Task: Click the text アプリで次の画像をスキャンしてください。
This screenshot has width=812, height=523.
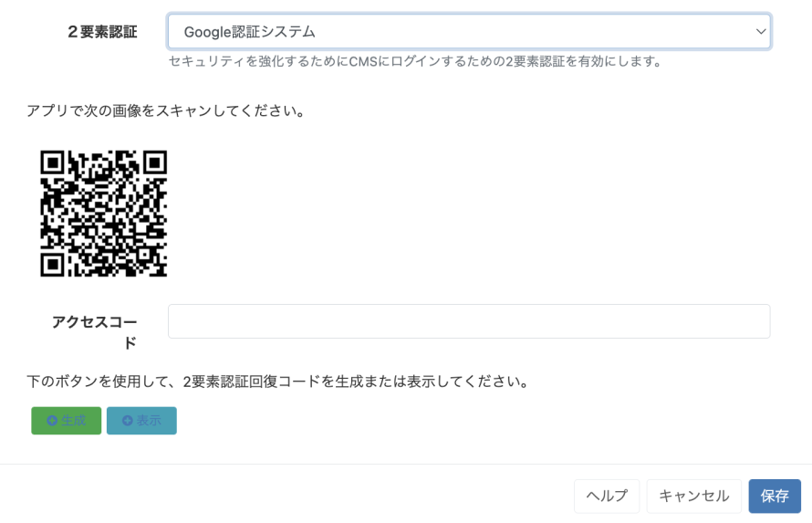Action: (166, 110)
